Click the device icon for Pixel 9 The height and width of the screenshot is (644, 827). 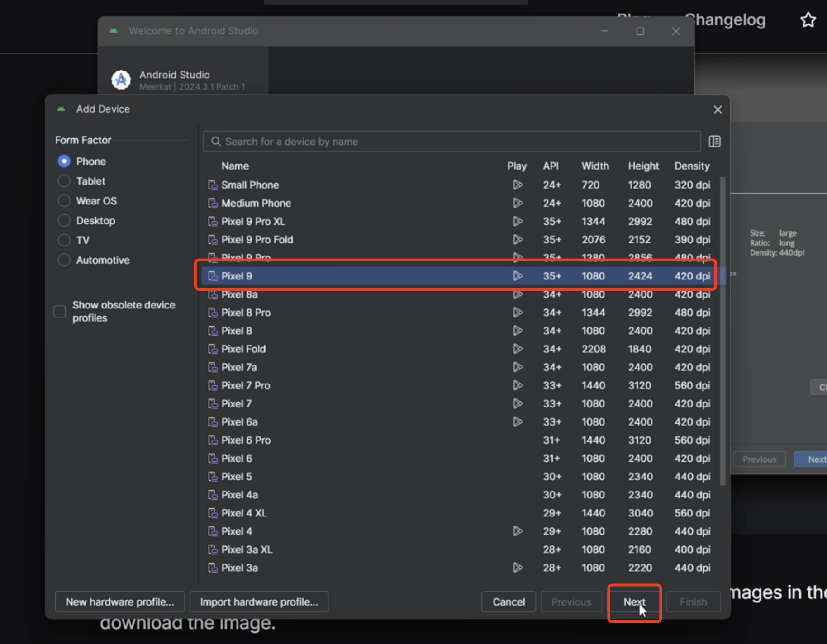coord(213,276)
